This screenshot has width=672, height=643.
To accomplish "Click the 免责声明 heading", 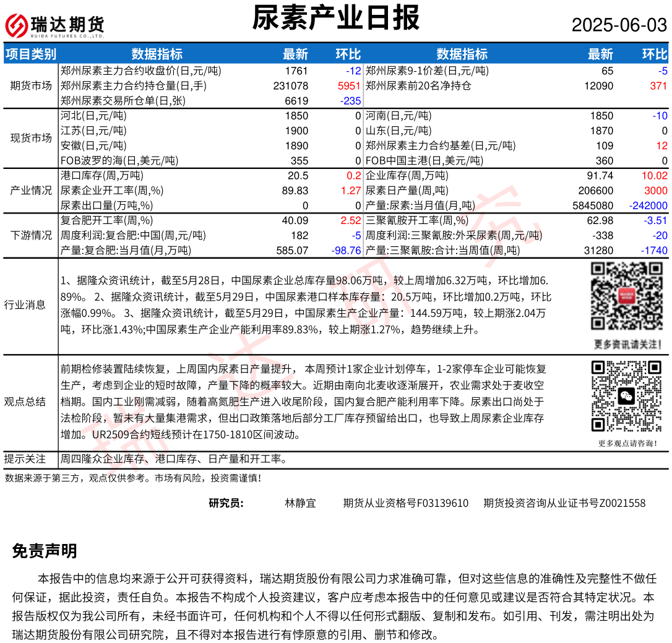I will click(x=45, y=551).
